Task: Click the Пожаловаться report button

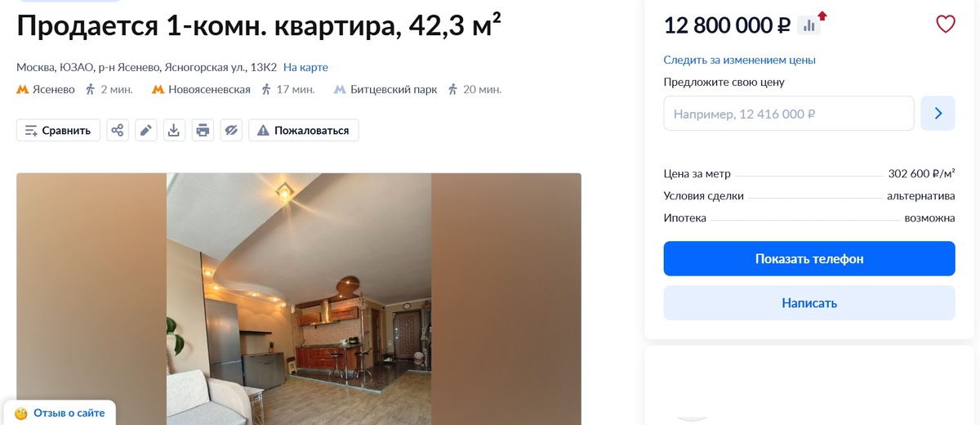Action: tap(303, 130)
